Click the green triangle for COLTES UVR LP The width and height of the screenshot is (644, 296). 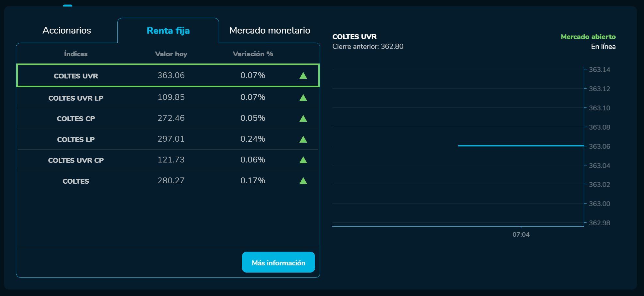click(x=303, y=97)
